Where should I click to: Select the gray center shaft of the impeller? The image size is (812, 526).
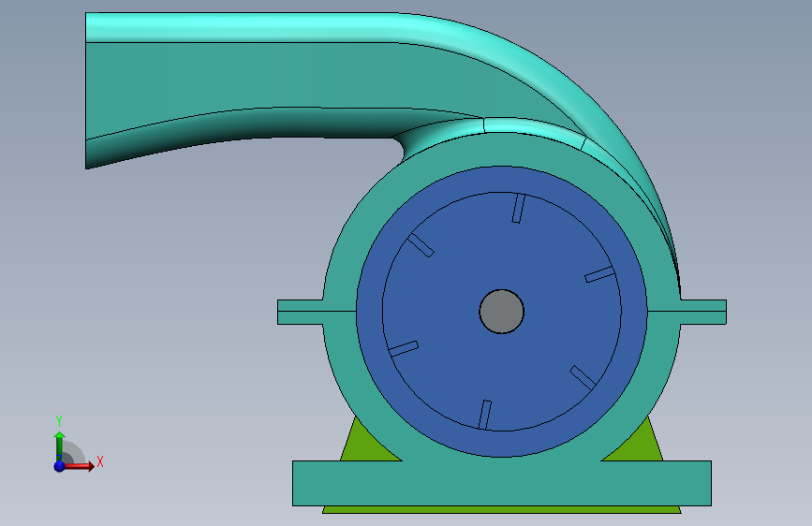click(501, 312)
